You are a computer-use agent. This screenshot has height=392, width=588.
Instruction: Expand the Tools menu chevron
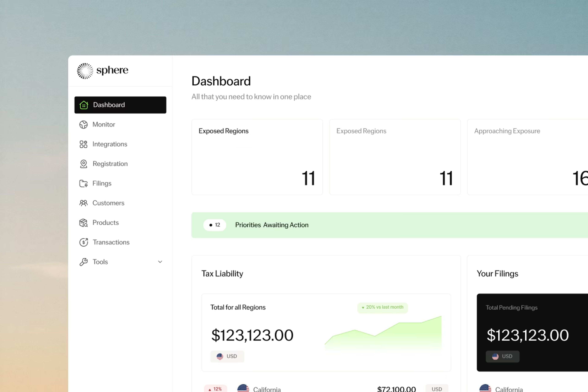point(160,262)
